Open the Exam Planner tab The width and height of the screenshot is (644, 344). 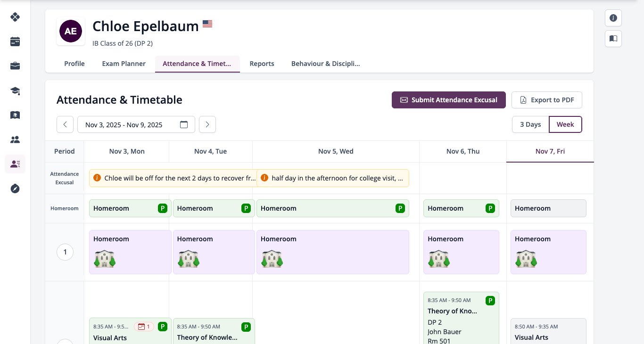pos(124,64)
